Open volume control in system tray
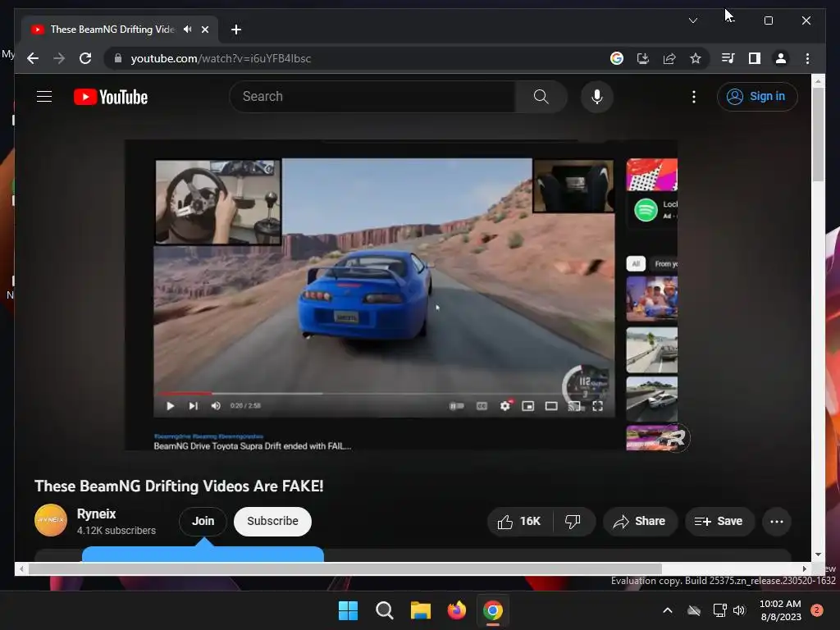The image size is (840, 630). tap(739, 610)
